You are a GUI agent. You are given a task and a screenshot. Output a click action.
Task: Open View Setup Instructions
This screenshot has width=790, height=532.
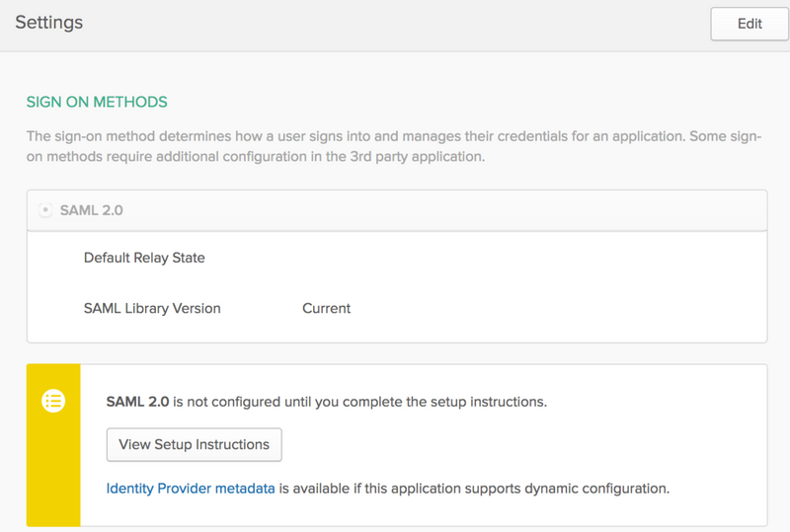tap(194, 444)
